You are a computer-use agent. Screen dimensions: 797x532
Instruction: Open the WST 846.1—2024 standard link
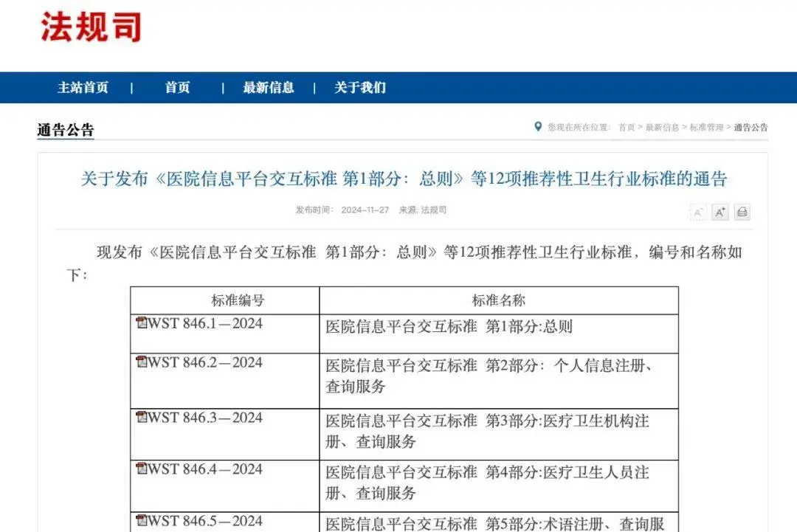[x=205, y=323]
